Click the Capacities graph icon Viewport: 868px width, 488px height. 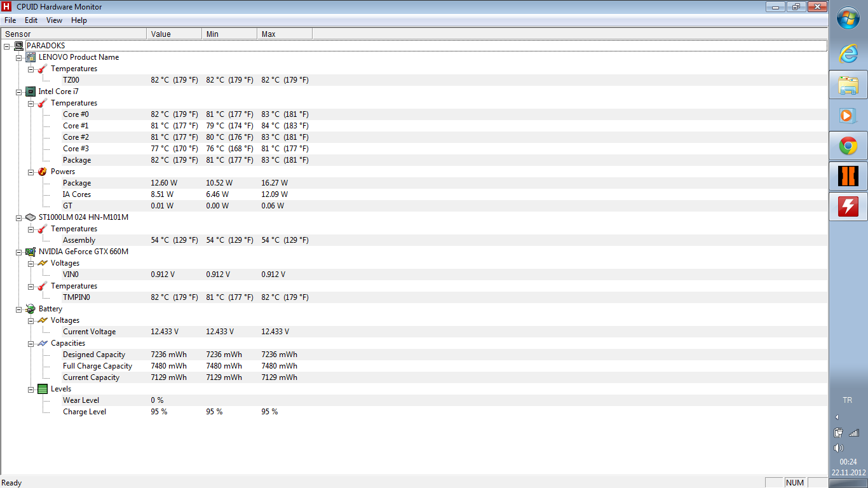[43, 343]
